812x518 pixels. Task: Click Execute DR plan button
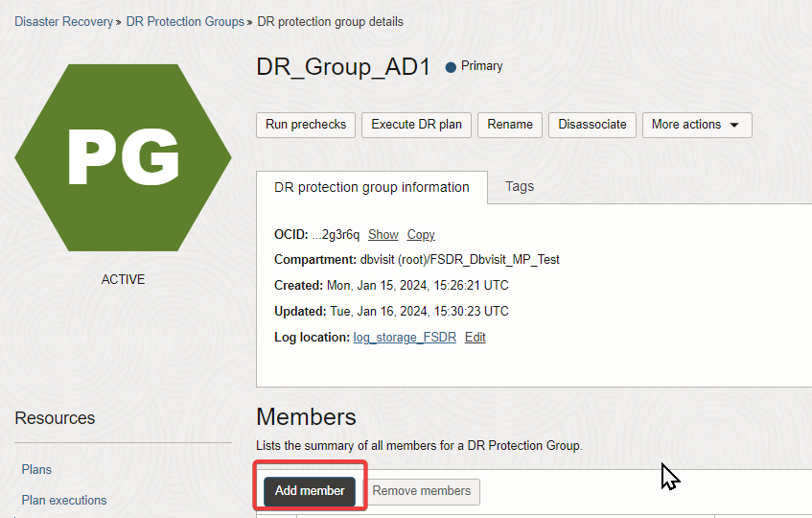(x=416, y=125)
